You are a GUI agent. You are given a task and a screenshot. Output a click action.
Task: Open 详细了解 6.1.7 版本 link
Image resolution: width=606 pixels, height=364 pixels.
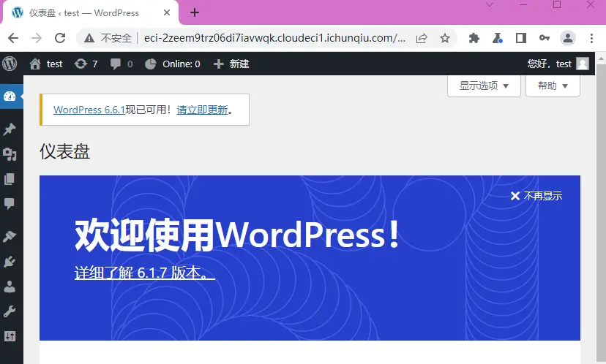click(144, 273)
